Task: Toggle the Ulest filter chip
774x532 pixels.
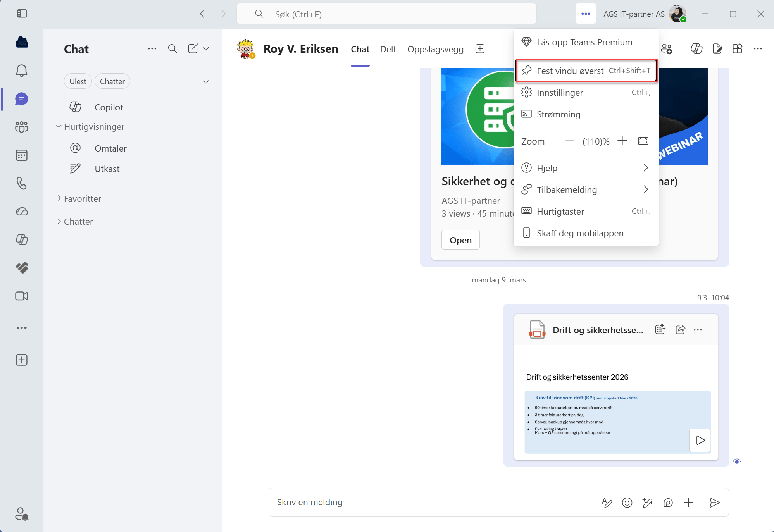Action: [78, 81]
